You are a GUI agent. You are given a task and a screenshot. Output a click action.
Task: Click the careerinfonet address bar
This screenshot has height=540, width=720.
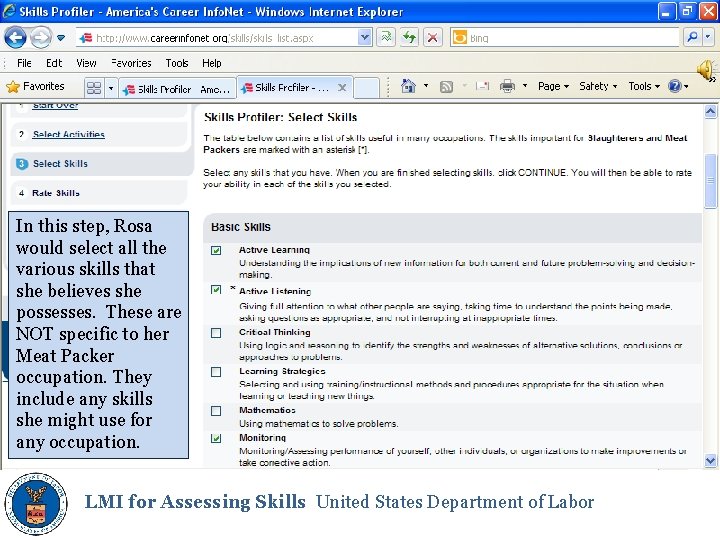(217, 38)
